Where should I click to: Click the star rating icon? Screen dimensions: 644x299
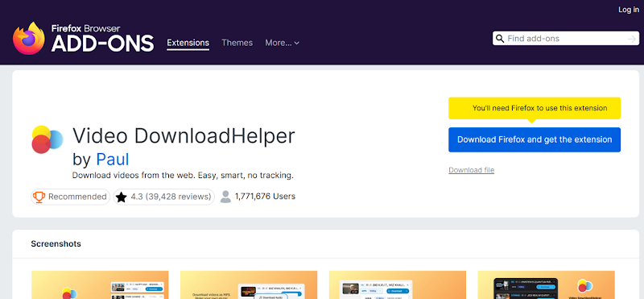pyautogui.click(x=121, y=197)
